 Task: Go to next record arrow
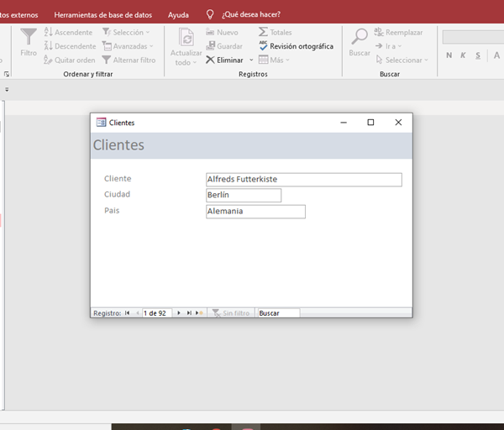point(179,313)
